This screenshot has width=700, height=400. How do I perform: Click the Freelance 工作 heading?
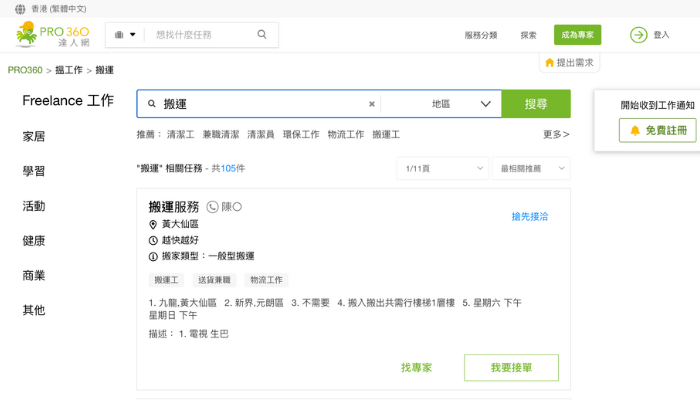[x=68, y=100]
